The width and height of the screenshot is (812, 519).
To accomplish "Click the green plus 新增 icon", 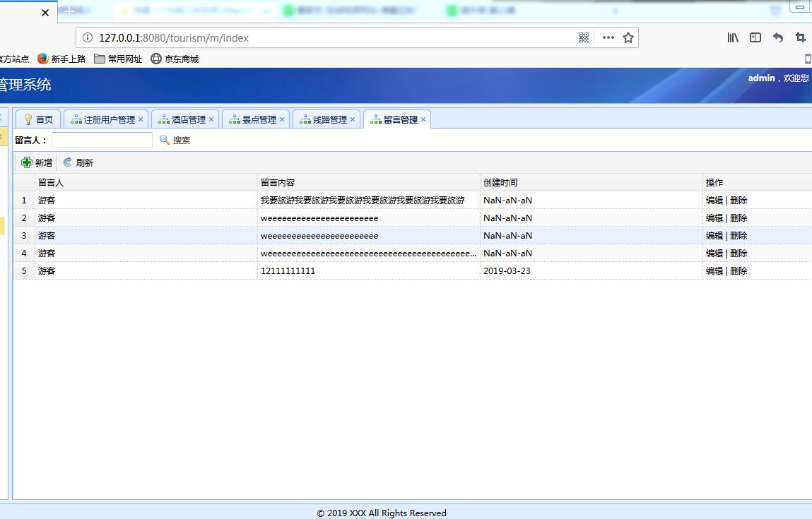I will point(27,162).
